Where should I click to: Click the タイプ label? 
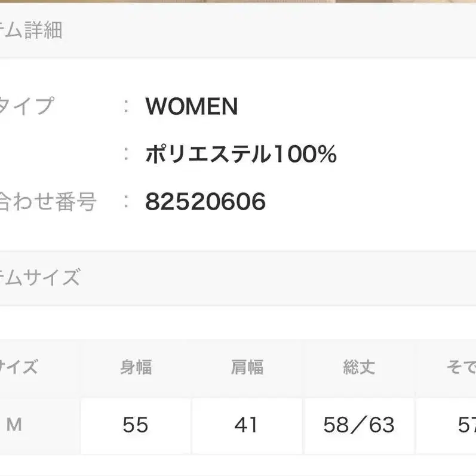(27, 106)
